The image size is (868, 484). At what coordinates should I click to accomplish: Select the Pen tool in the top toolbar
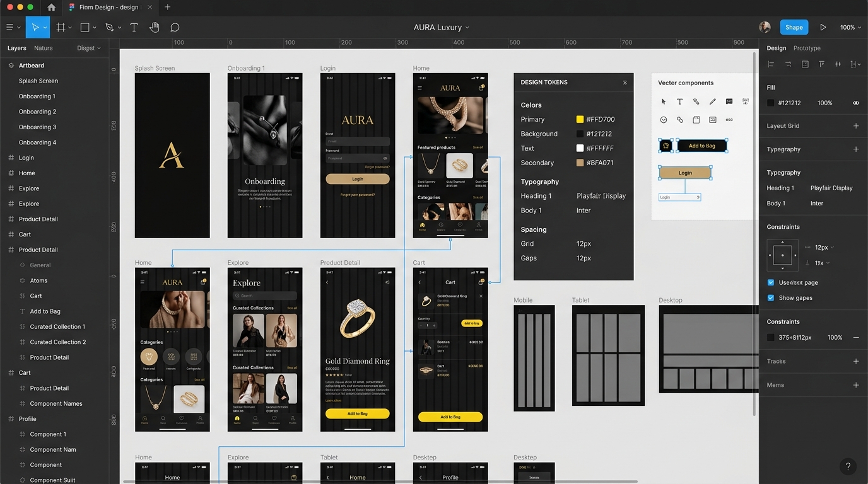(x=110, y=27)
